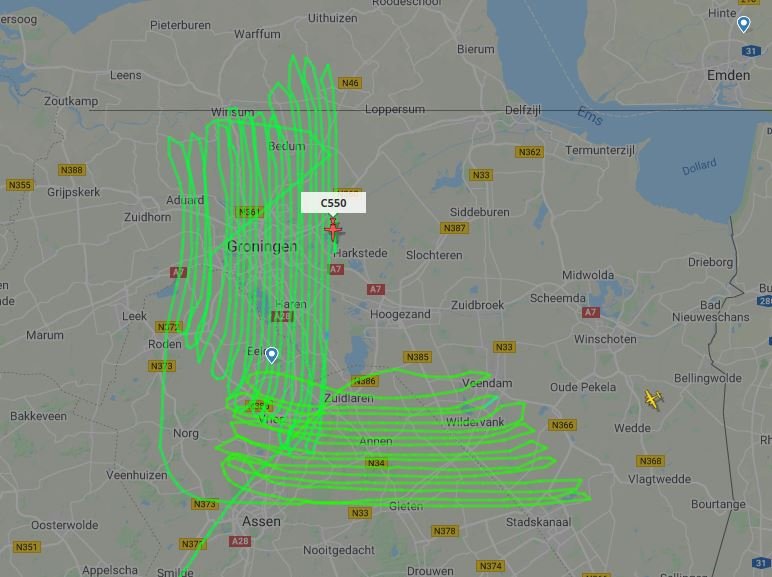Click the N366 road shield near Wildervank
This screenshot has width=772, height=577.
click(x=562, y=425)
